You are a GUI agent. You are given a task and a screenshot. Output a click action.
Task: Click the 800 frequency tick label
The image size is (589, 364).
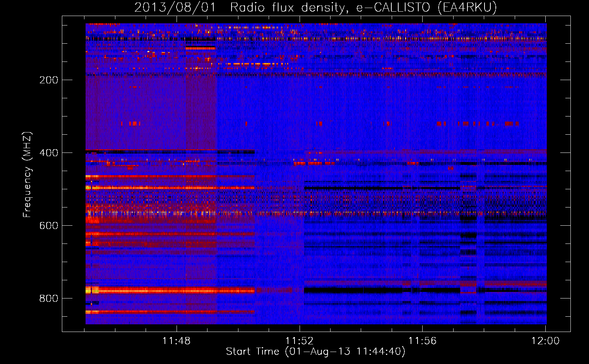click(x=49, y=298)
